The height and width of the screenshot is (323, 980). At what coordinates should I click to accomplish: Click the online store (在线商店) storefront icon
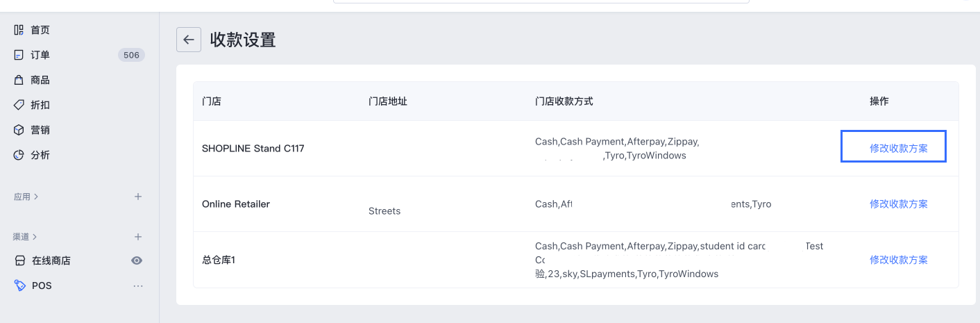(x=20, y=260)
